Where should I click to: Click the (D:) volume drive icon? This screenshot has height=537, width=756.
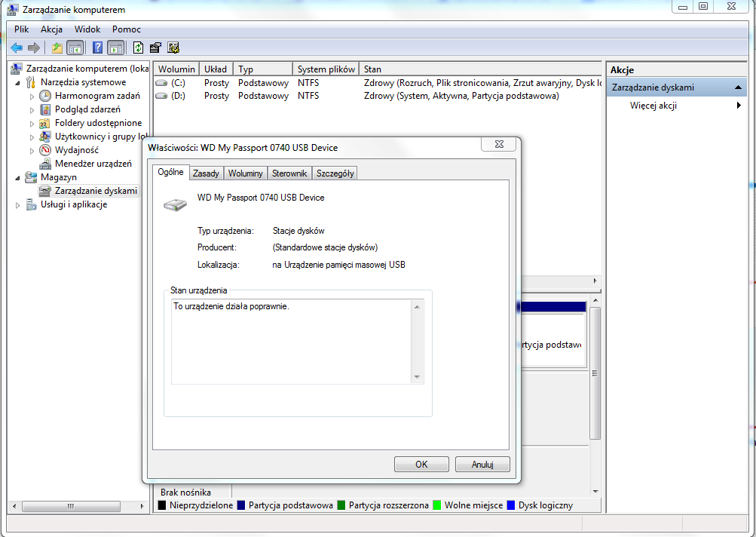161,96
